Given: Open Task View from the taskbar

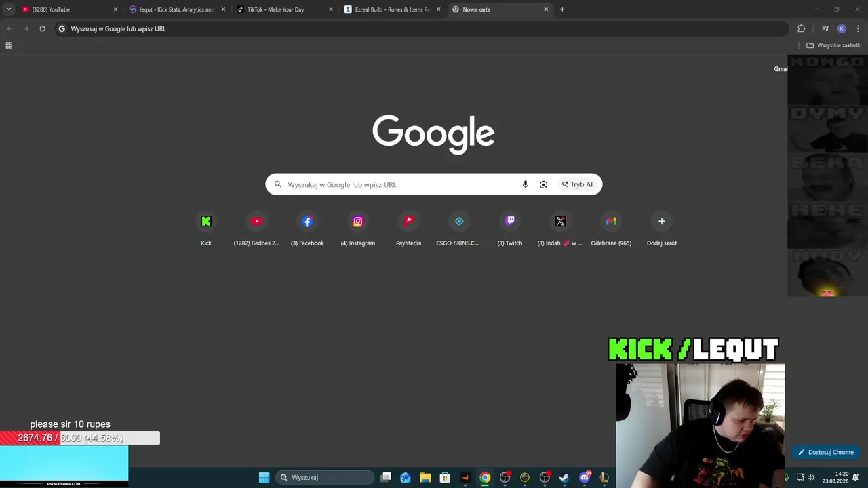Looking at the screenshot, I should (386, 477).
